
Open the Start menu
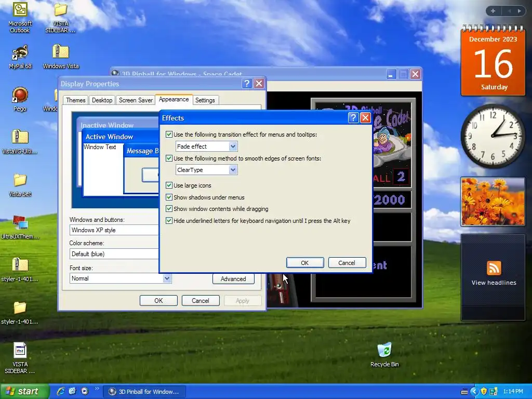(x=24, y=392)
